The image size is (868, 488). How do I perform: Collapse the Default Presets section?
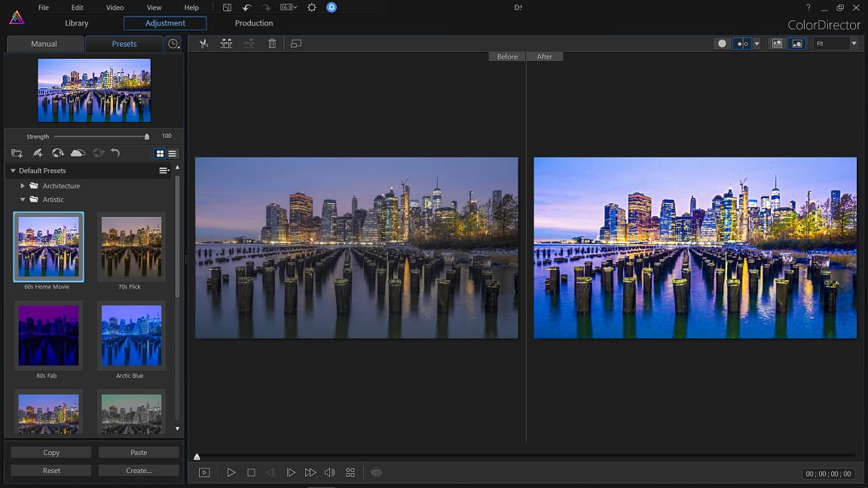(x=13, y=171)
